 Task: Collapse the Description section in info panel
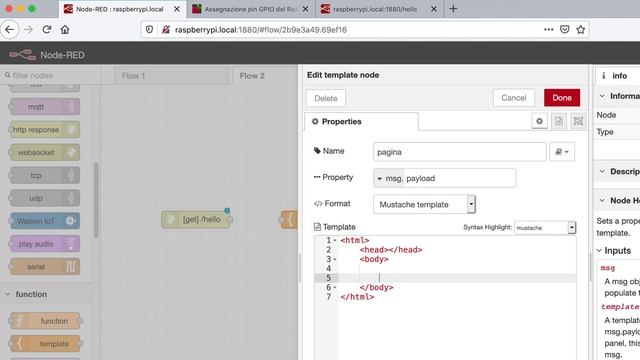tap(602, 171)
